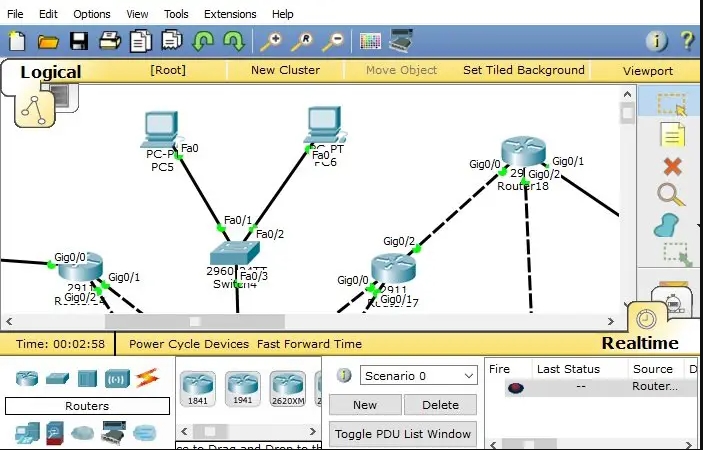
Task: Click the Toggle PDU List Window button
Action: pos(402,435)
